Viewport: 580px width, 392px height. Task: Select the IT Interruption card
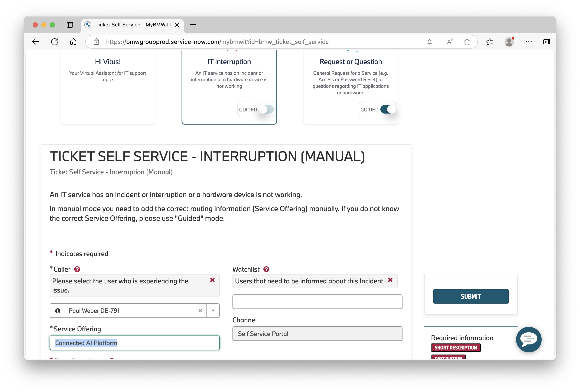(229, 87)
